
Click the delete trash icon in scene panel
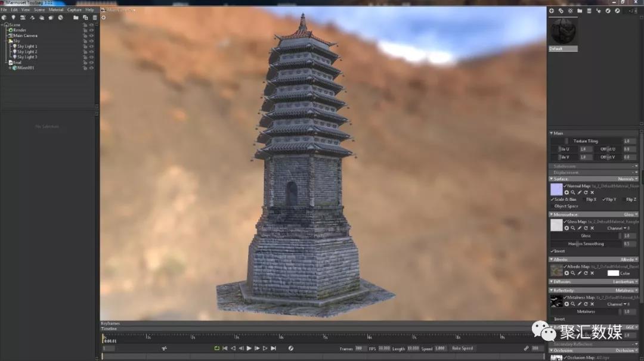[x=95, y=17]
